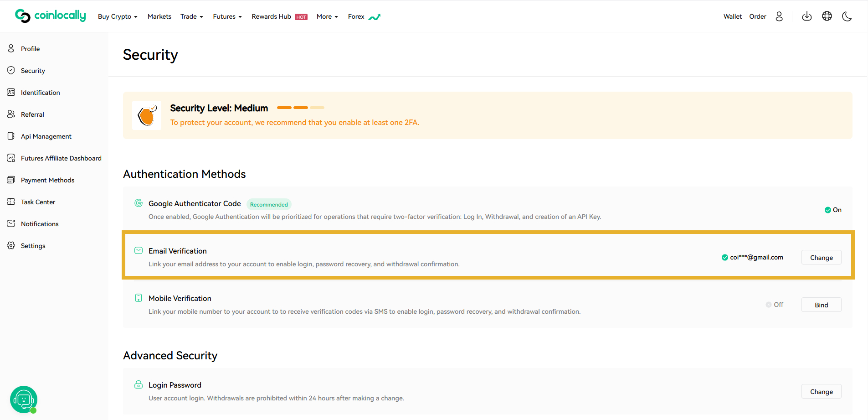868x420 pixels.
Task: Click the Notifications icon in sidebar
Action: pyautogui.click(x=11, y=223)
